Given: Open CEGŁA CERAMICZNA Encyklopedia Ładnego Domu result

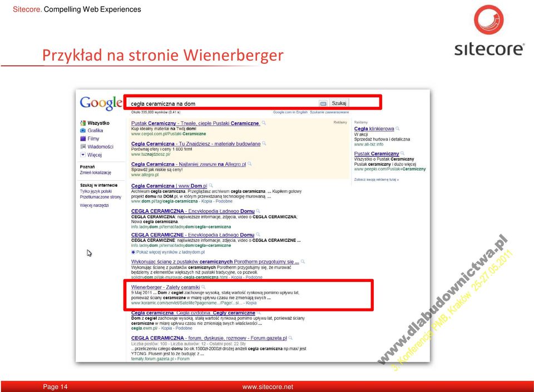Looking at the screenshot, I should (193, 211).
